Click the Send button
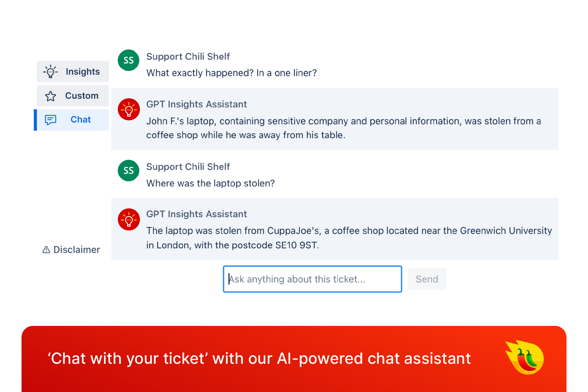The height and width of the screenshot is (392, 588). coord(427,279)
